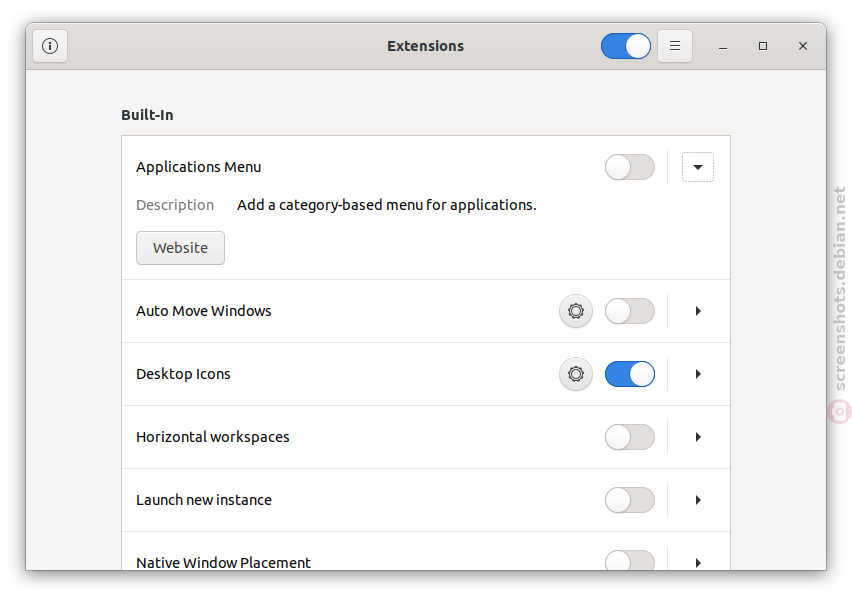Viewport: 852px width, 599px height.
Task: Maximize the Extensions window
Action: [763, 46]
